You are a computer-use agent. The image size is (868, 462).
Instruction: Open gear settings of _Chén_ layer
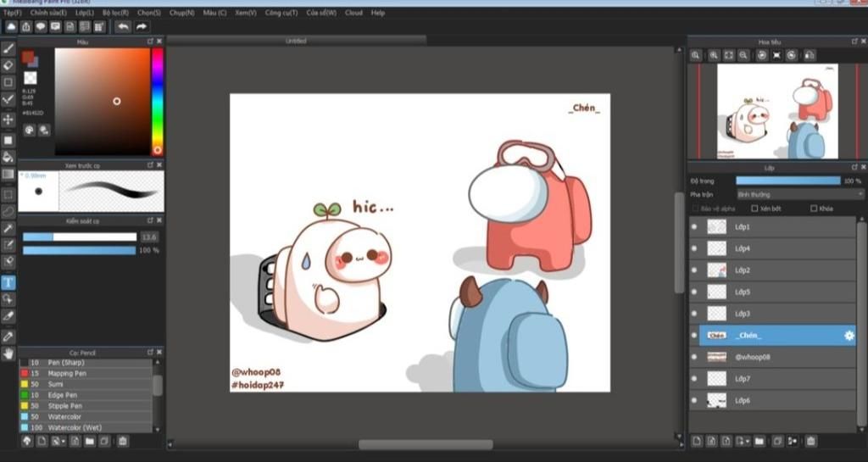(849, 336)
